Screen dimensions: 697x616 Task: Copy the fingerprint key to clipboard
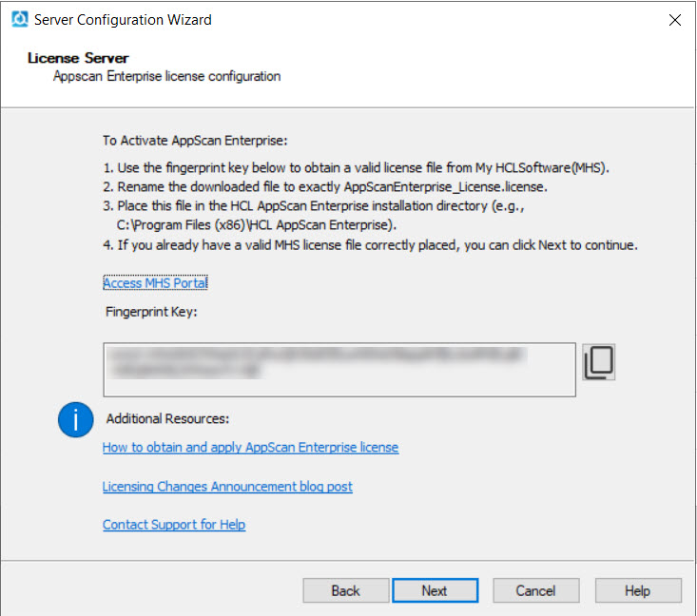pyautogui.click(x=598, y=363)
